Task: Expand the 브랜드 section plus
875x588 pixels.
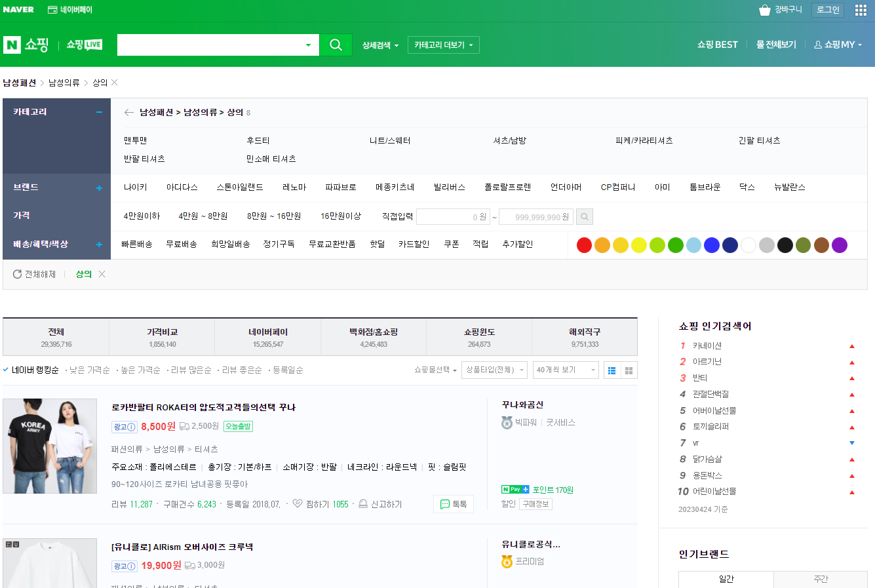Action: (x=100, y=188)
